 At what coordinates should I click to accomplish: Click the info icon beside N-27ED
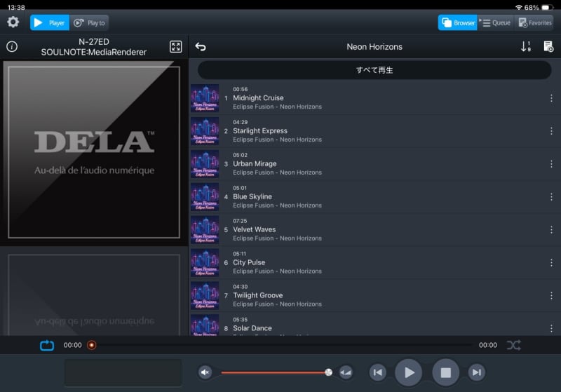click(x=12, y=47)
